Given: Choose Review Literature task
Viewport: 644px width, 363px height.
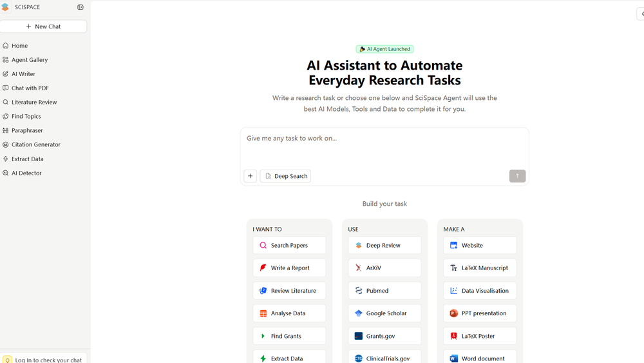Looking at the screenshot, I should click(x=289, y=291).
